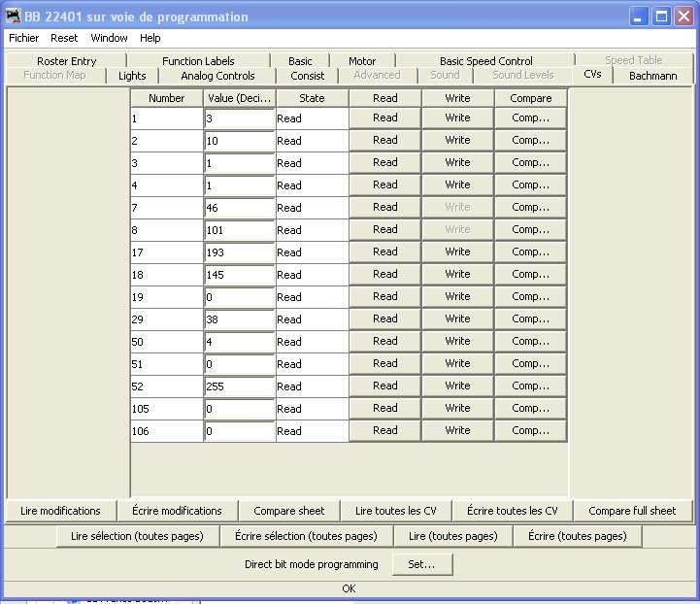The height and width of the screenshot is (604, 700).
Task: Click Read button for CV 8
Action: pos(384,229)
